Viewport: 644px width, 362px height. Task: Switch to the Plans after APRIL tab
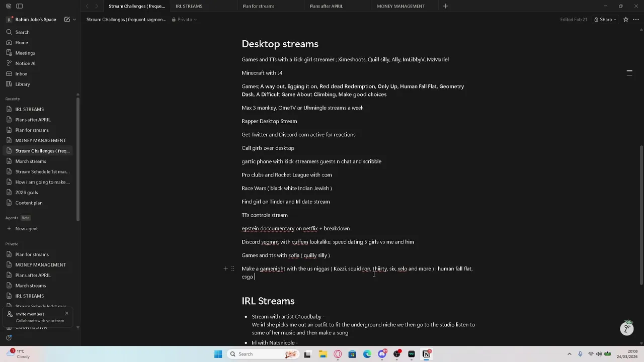pyautogui.click(x=326, y=6)
